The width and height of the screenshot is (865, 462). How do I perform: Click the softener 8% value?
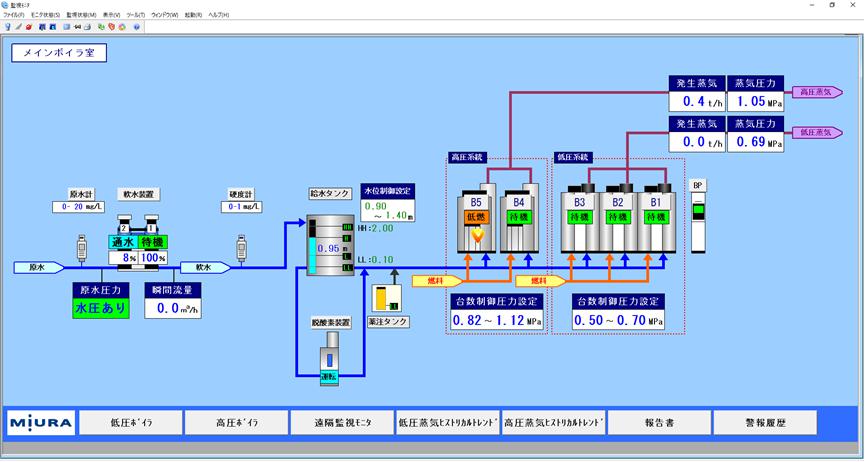[122, 258]
